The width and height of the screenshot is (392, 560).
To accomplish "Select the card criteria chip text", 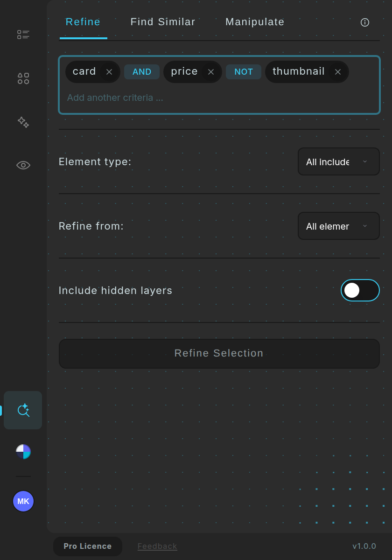I will coord(84,71).
